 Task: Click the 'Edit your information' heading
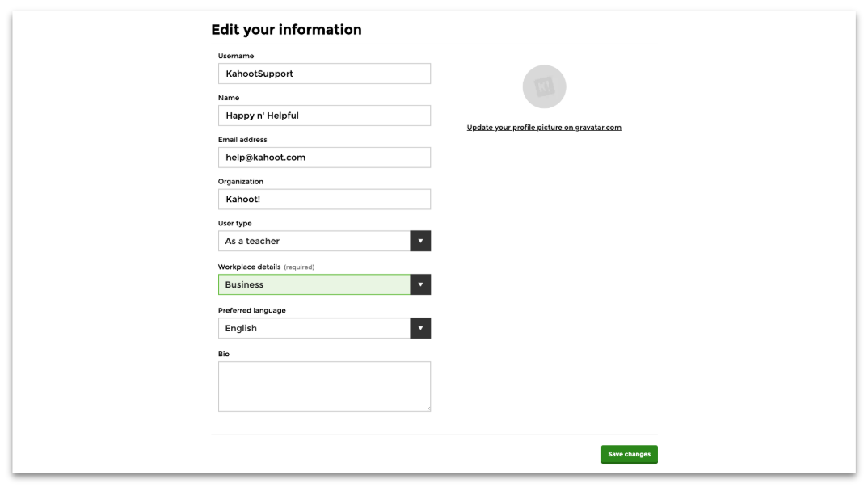286,29
